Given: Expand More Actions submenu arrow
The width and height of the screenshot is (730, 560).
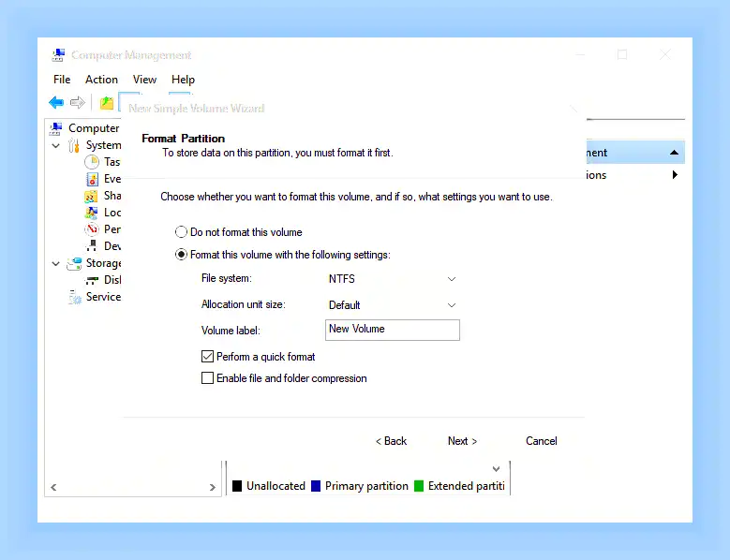Looking at the screenshot, I should [x=675, y=175].
